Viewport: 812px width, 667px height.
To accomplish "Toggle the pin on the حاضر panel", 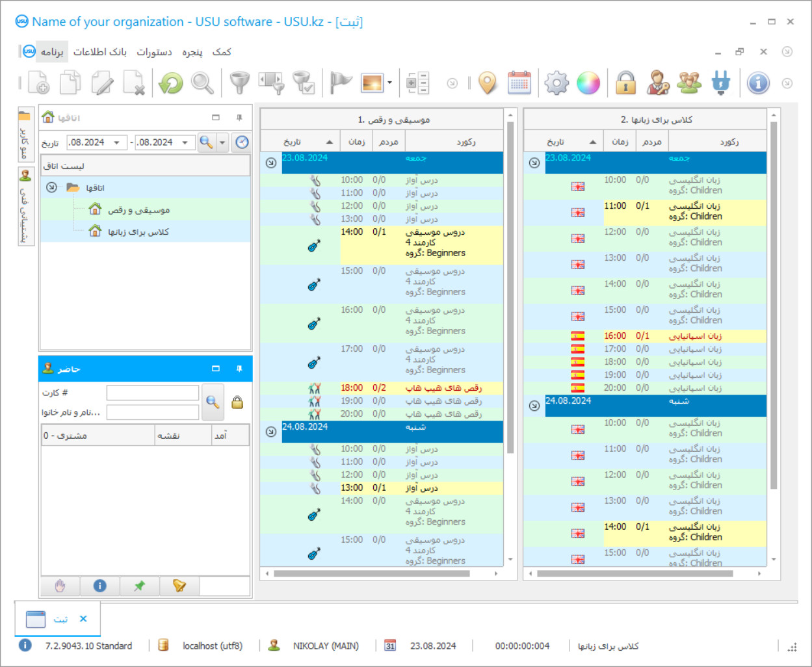I will point(239,369).
